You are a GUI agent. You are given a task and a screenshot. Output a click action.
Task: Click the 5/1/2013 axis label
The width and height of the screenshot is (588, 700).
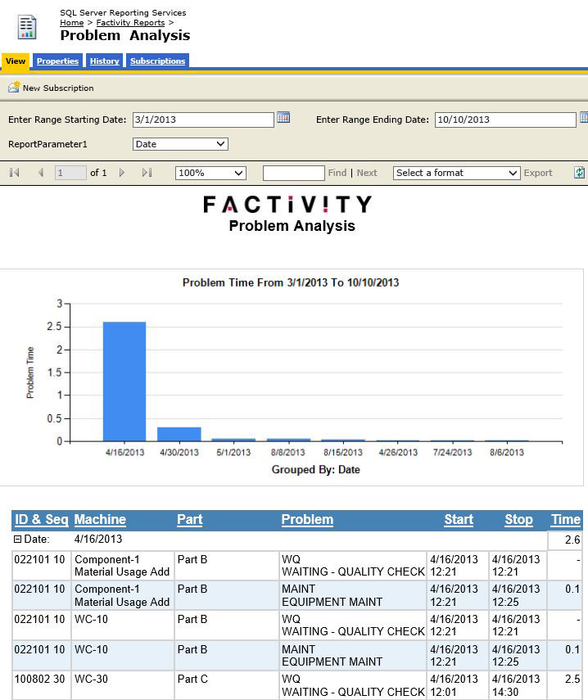(x=233, y=453)
